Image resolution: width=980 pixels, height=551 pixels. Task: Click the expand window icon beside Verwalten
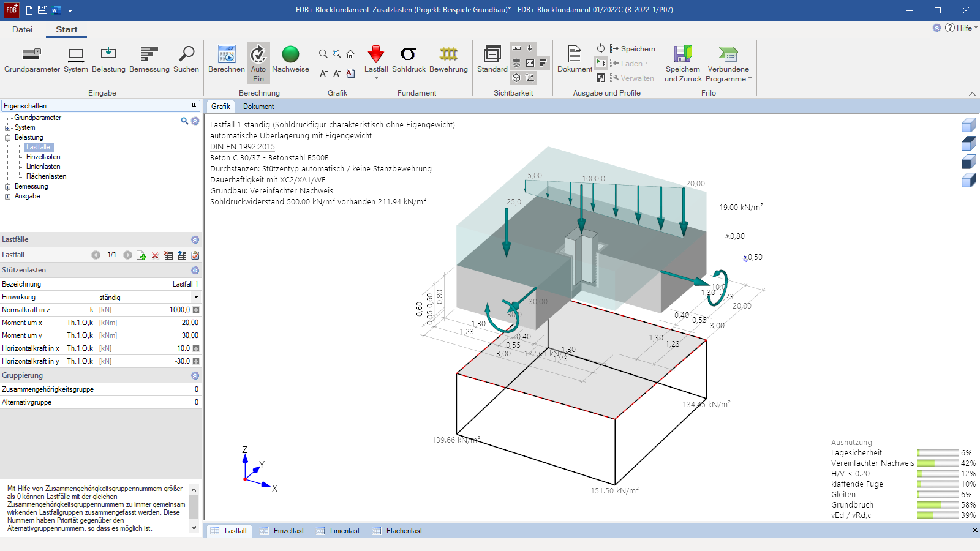tap(601, 78)
